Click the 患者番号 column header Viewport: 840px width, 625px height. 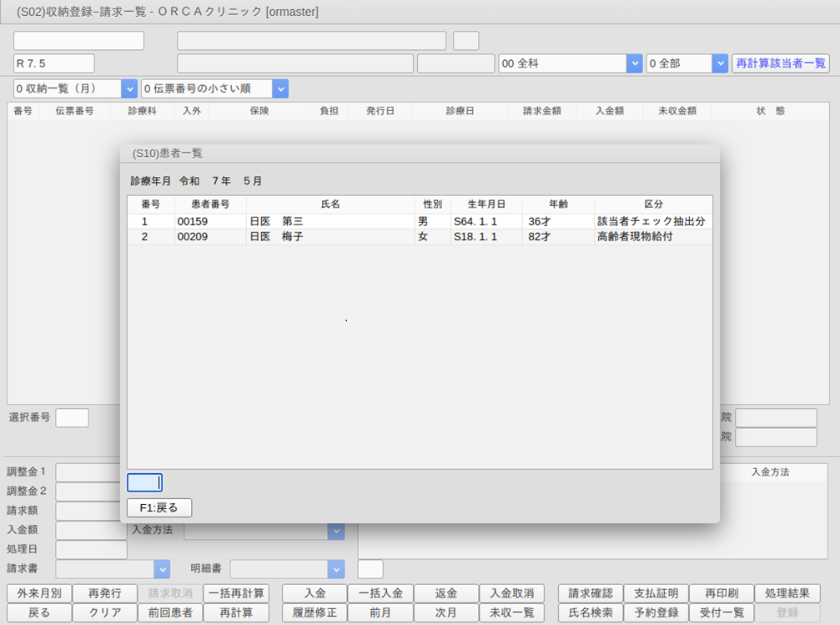click(210, 204)
